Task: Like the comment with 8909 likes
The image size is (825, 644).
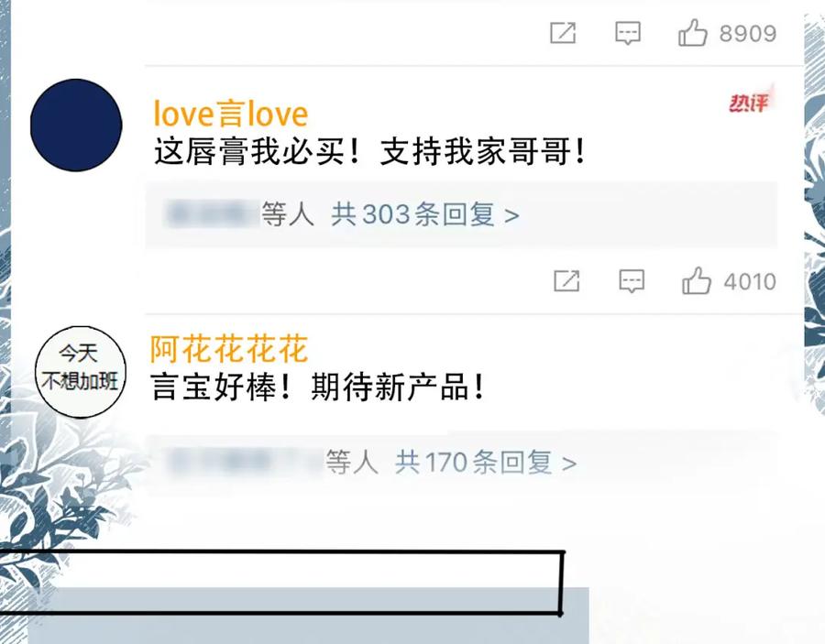Action: pyautogui.click(x=692, y=33)
